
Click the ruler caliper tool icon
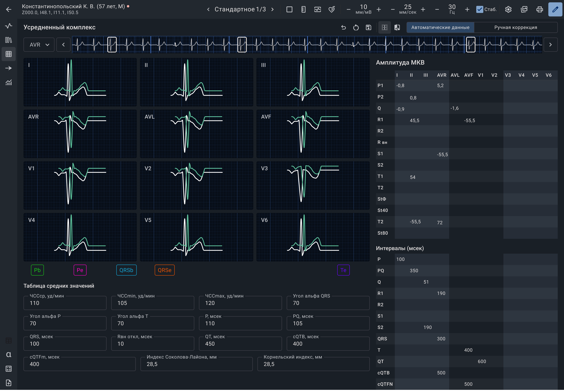[x=303, y=9]
